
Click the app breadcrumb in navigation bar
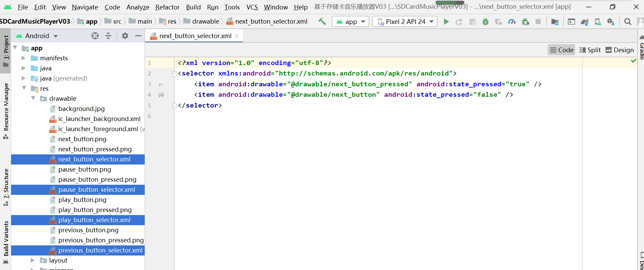click(87, 21)
